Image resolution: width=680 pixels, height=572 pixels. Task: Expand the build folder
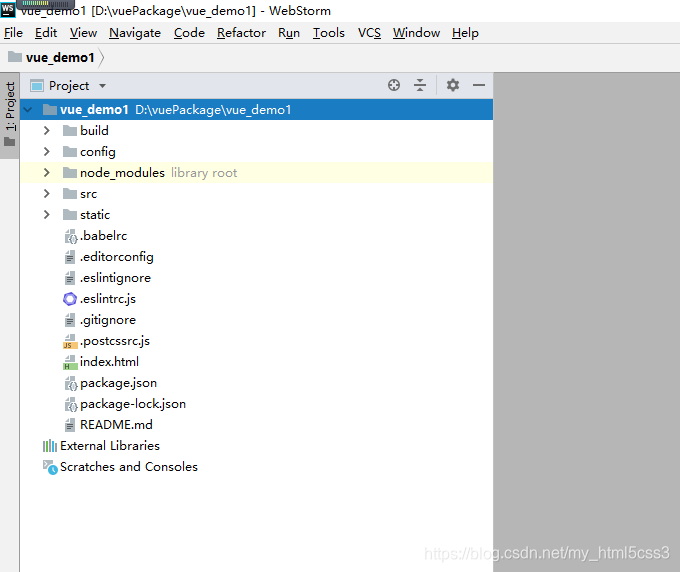(x=47, y=131)
